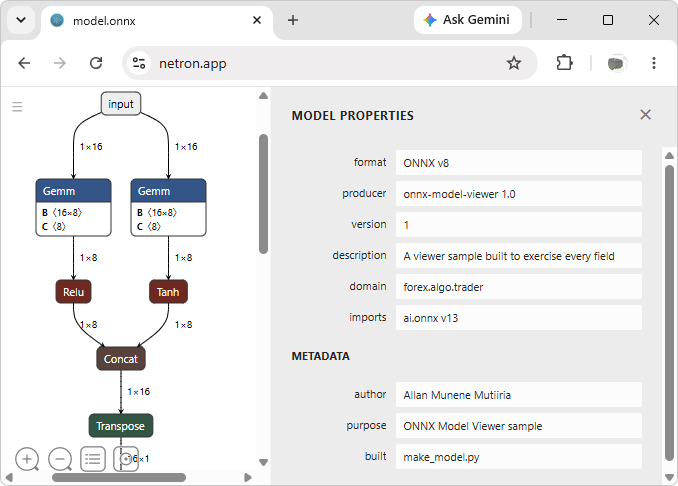Click the version field value 1
Image resolution: width=678 pixels, height=486 pixels.
518,225
